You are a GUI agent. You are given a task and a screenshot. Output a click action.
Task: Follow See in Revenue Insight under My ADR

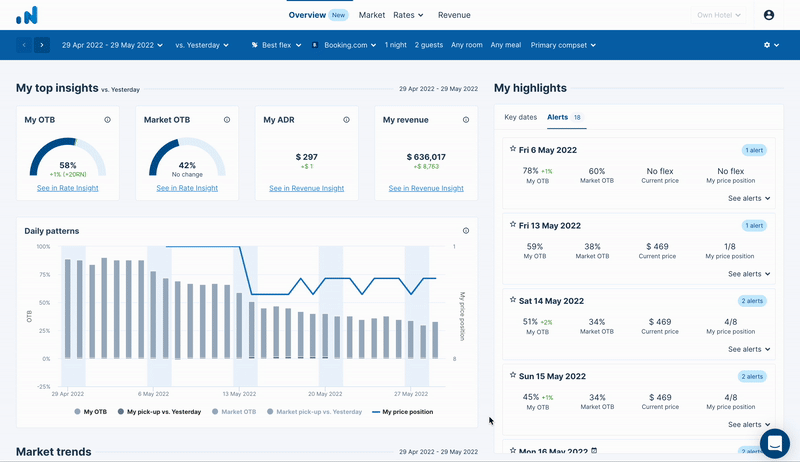click(x=307, y=188)
